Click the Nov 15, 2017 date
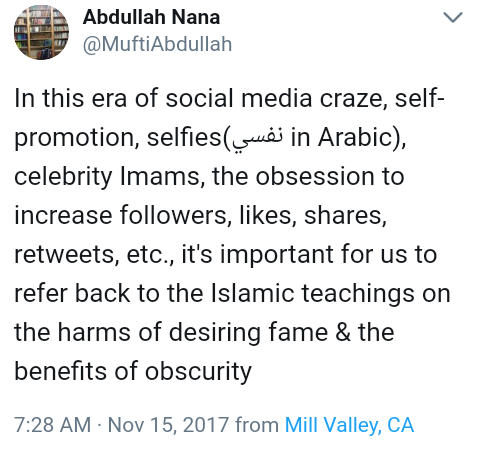 (168, 425)
